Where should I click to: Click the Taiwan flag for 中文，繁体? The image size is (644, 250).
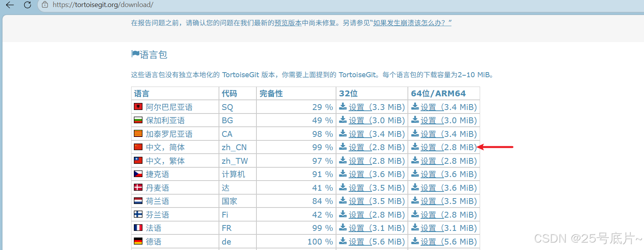[x=138, y=160]
